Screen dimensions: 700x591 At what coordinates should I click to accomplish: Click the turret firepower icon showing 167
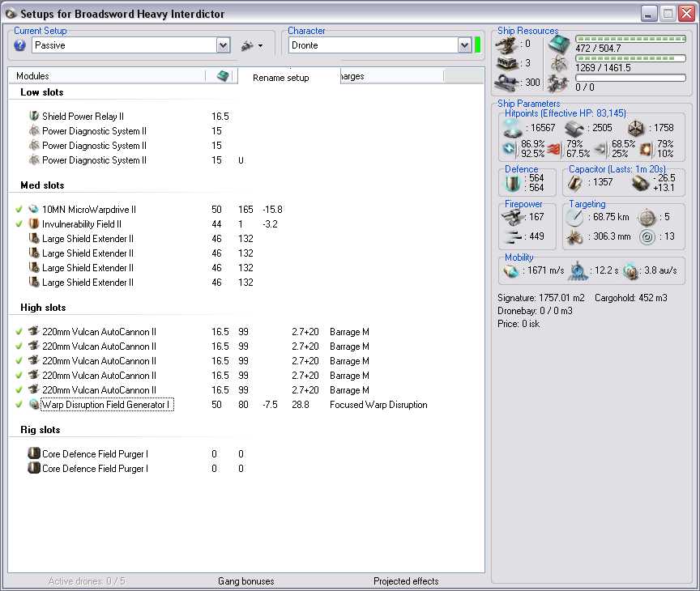(x=513, y=217)
